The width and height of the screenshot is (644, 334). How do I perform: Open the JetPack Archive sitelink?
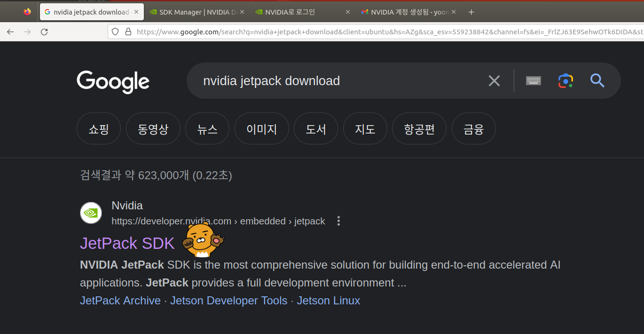pos(120,301)
